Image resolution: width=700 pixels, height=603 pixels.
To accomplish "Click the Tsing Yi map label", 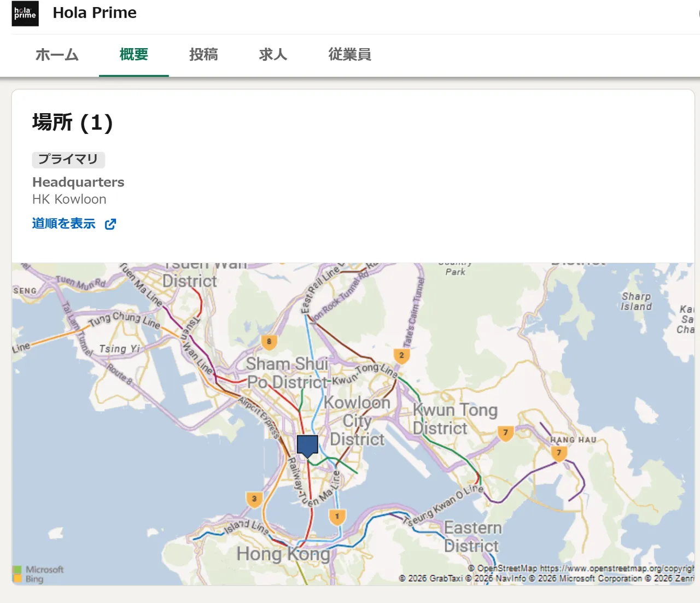I will click(120, 349).
